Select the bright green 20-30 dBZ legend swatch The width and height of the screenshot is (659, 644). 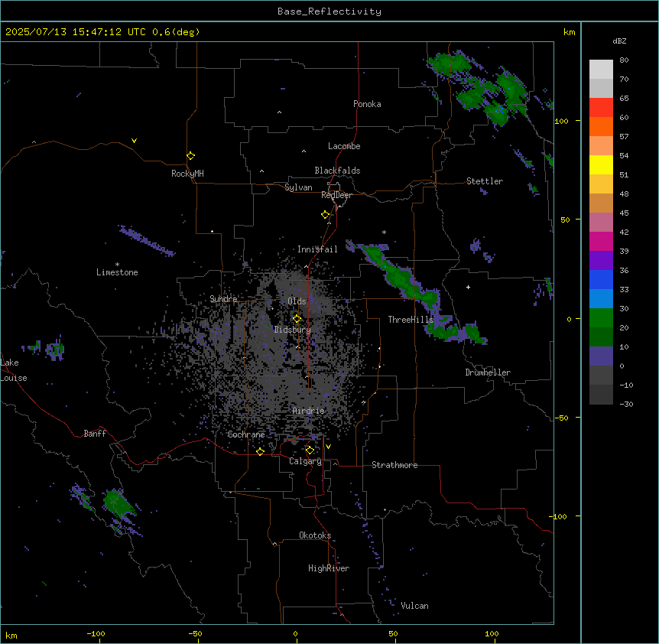click(x=601, y=318)
